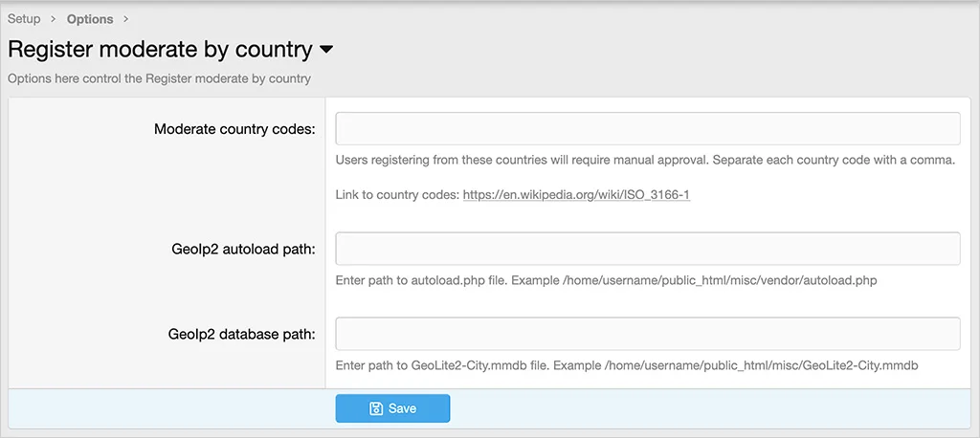The height and width of the screenshot is (438, 980).
Task: Open the Register moderate by country caret
Action: point(326,49)
